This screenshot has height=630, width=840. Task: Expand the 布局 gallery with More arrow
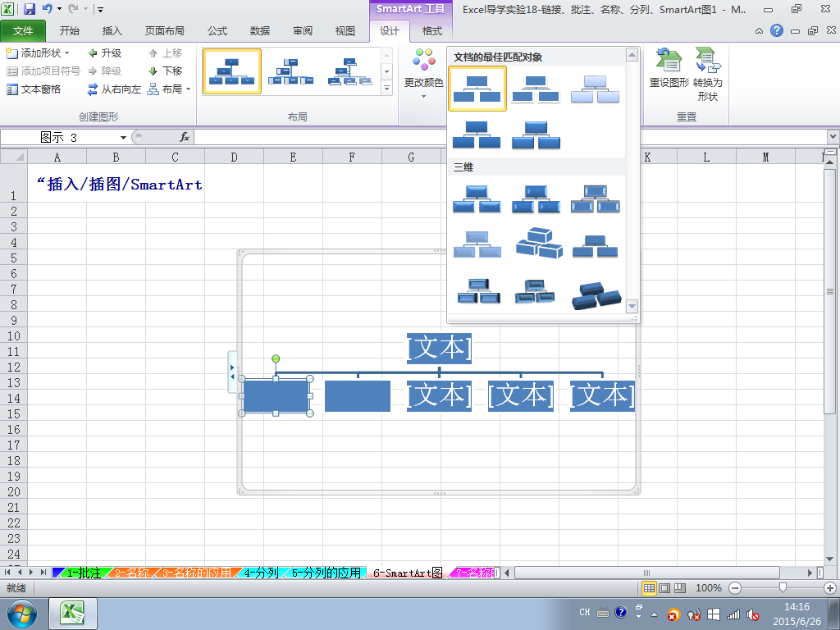tap(387, 88)
